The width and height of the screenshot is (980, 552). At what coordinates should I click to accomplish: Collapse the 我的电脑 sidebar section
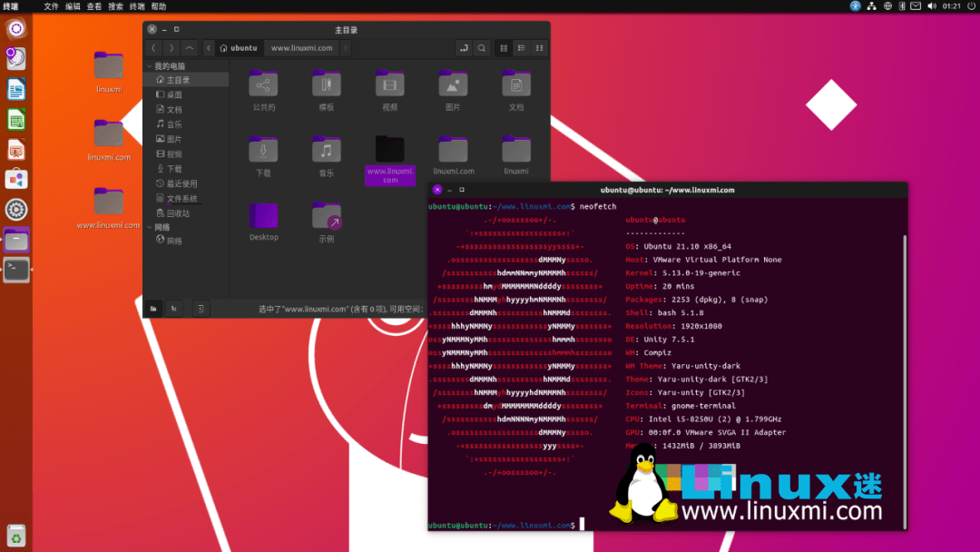148,65
